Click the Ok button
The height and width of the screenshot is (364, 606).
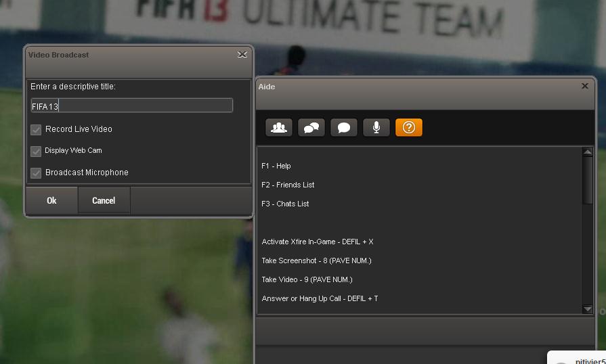click(x=51, y=200)
